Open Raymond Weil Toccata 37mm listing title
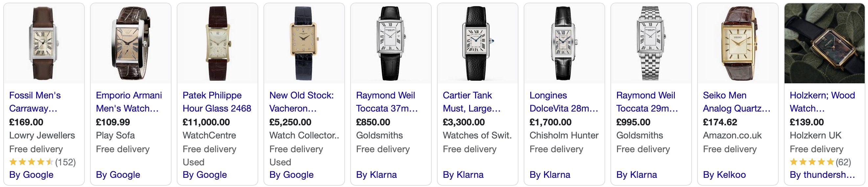 point(386,102)
